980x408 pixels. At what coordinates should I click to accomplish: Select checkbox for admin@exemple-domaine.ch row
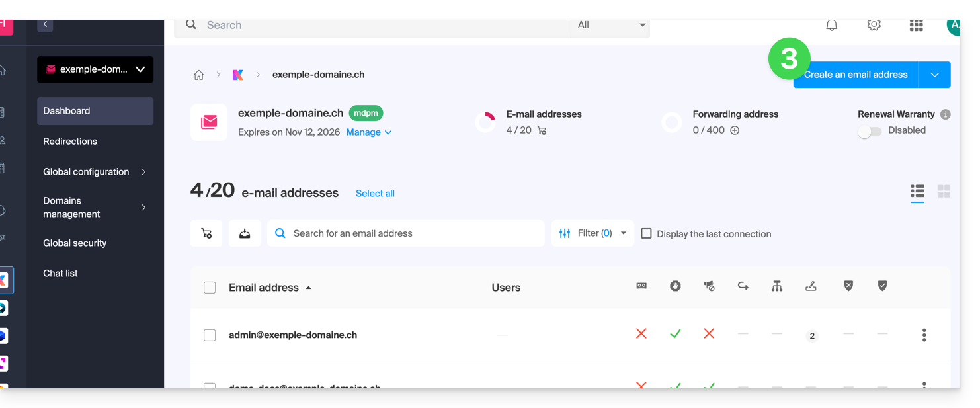pos(210,335)
